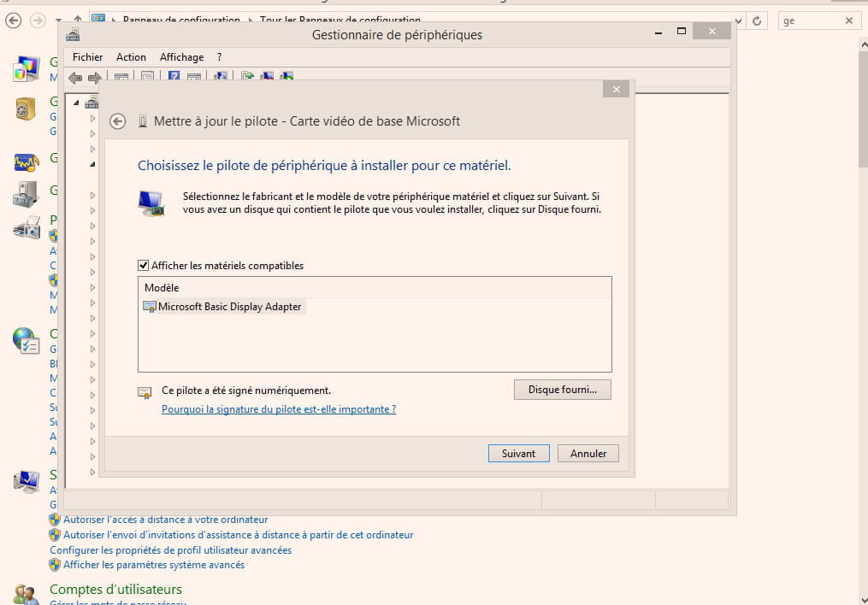Click the Control Panel scrollbar up arrow
The height and width of the screenshot is (605, 868).
pos(863,44)
